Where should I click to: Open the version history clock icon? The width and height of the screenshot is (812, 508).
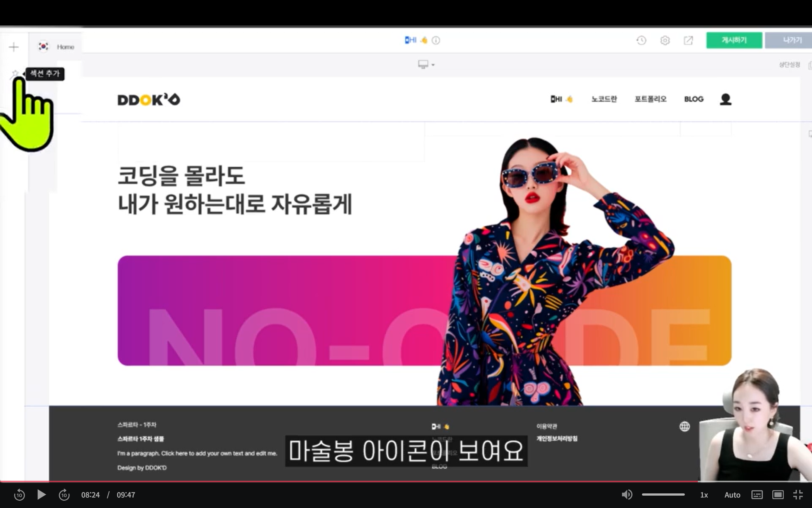click(x=641, y=41)
